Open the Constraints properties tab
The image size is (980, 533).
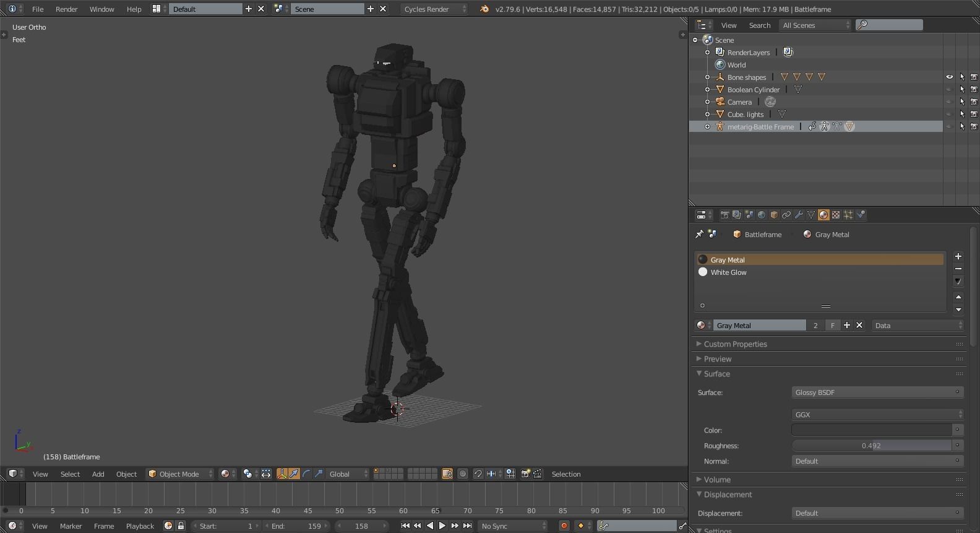point(786,215)
